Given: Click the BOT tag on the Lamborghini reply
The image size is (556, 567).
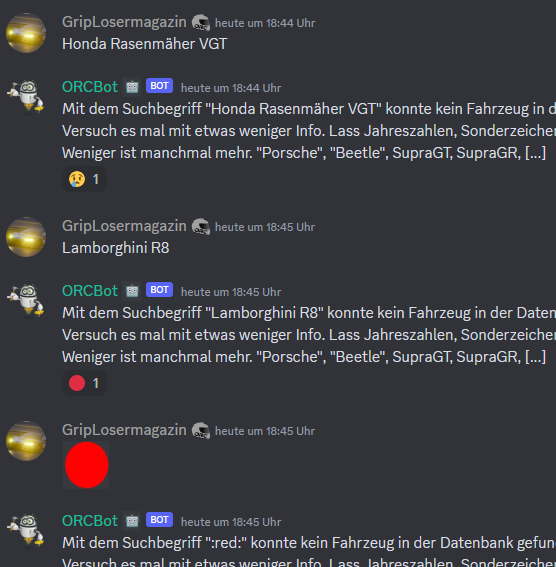Looking at the screenshot, I should (x=159, y=290).
